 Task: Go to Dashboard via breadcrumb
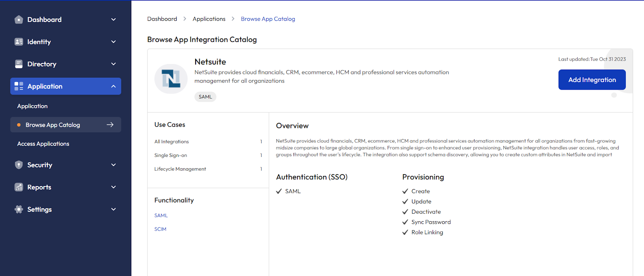162,19
